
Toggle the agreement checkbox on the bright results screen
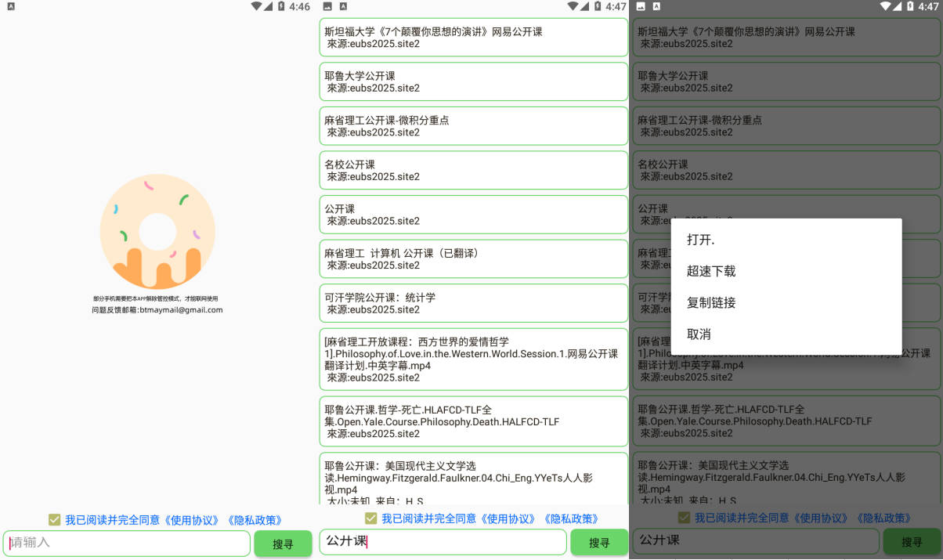[x=370, y=519]
